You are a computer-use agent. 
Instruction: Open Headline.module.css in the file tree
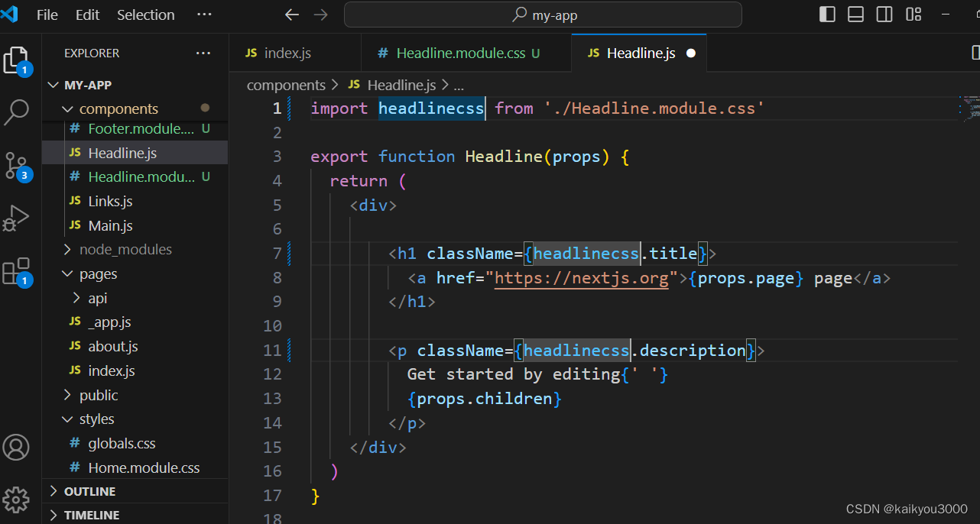click(x=135, y=176)
